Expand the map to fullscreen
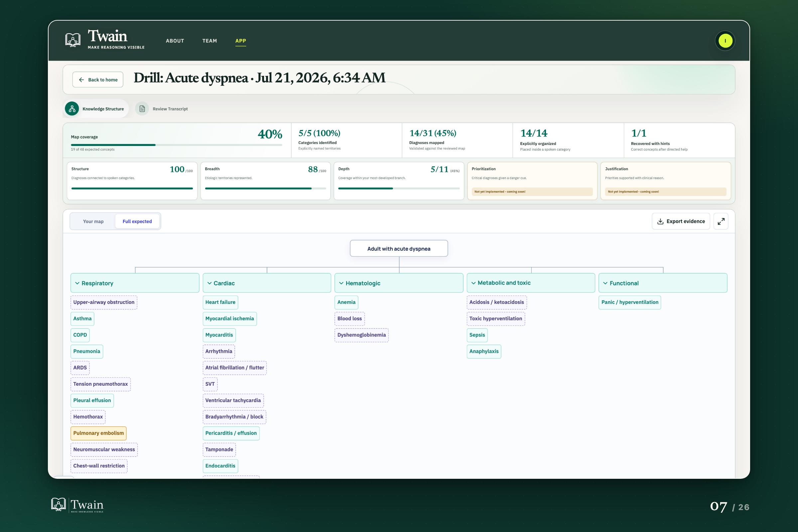Screen dimensions: 798x532 tap(721, 221)
